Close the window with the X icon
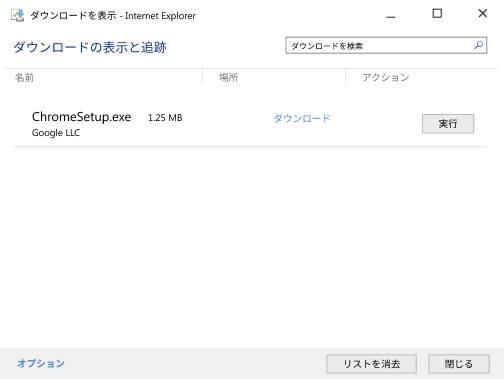 click(483, 14)
